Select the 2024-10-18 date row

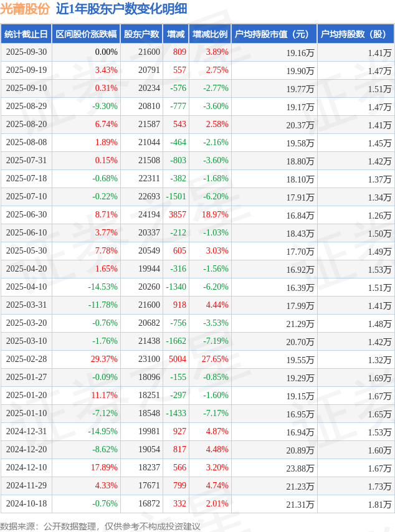pos(26,504)
